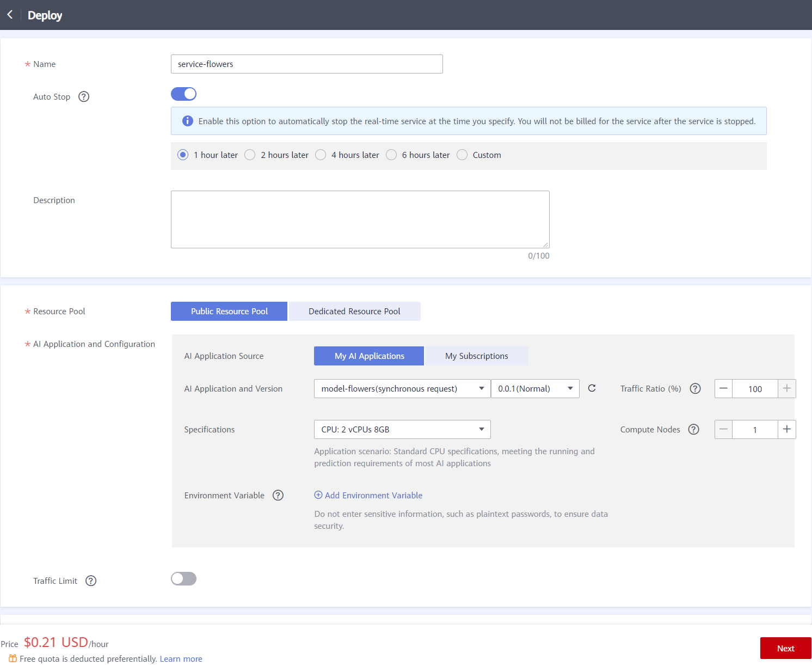Open the model-flowers AI application dropdown
Image resolution: width=812 pixels, height=665 pixels.
(402, 388)
